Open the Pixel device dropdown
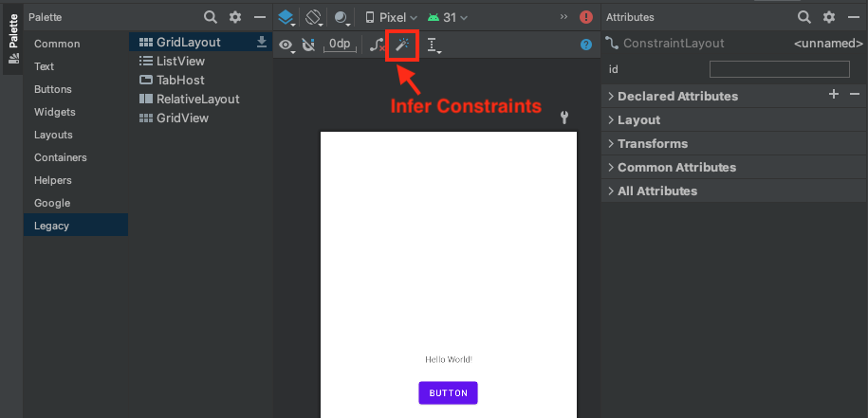868x418 pixels. tap(391, 18)
